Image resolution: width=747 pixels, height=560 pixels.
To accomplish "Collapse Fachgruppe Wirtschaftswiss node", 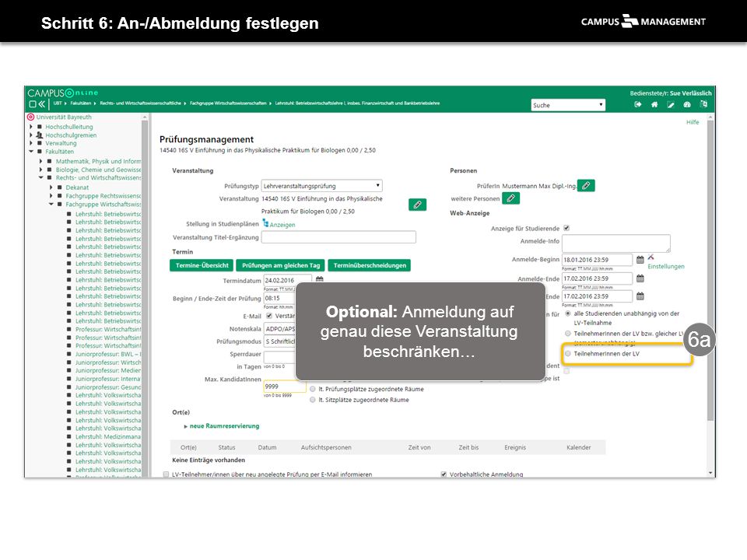I will point(51,204).
